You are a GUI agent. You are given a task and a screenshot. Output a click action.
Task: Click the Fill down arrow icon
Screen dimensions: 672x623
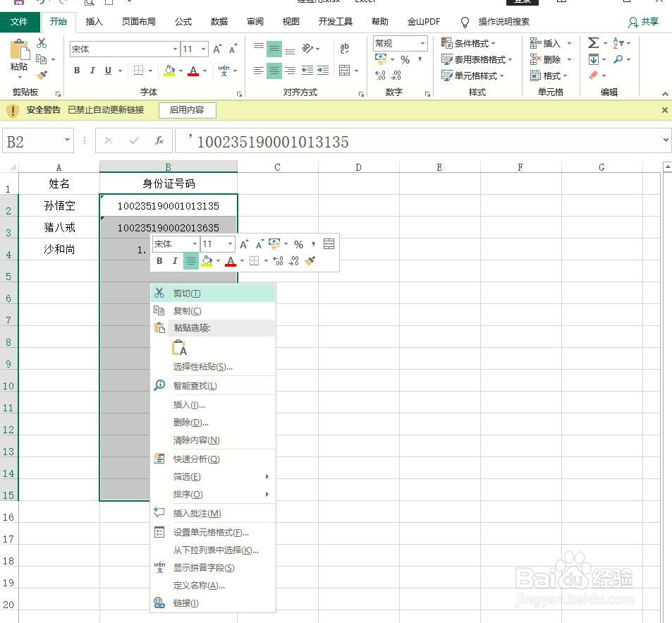pyautogui.click(x=594, y=59)
